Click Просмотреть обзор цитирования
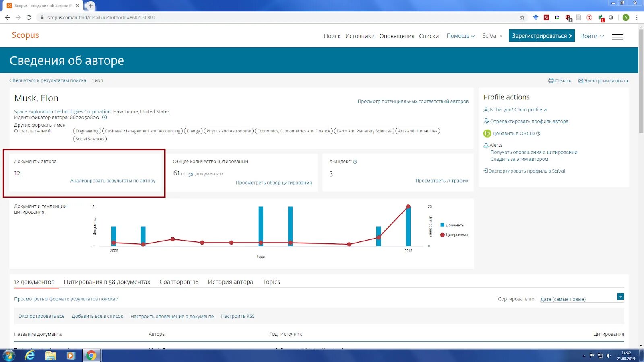This screenshot has height=362, width=644. pos(274,183)
